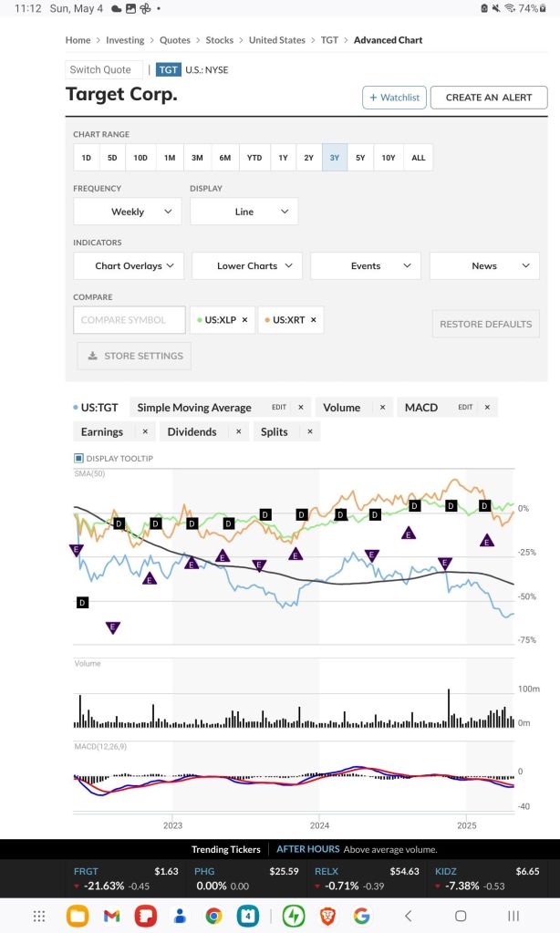The image size is (560, 933).
Task: Open the Line display dropdown
Action: click(x=245, y=211)
